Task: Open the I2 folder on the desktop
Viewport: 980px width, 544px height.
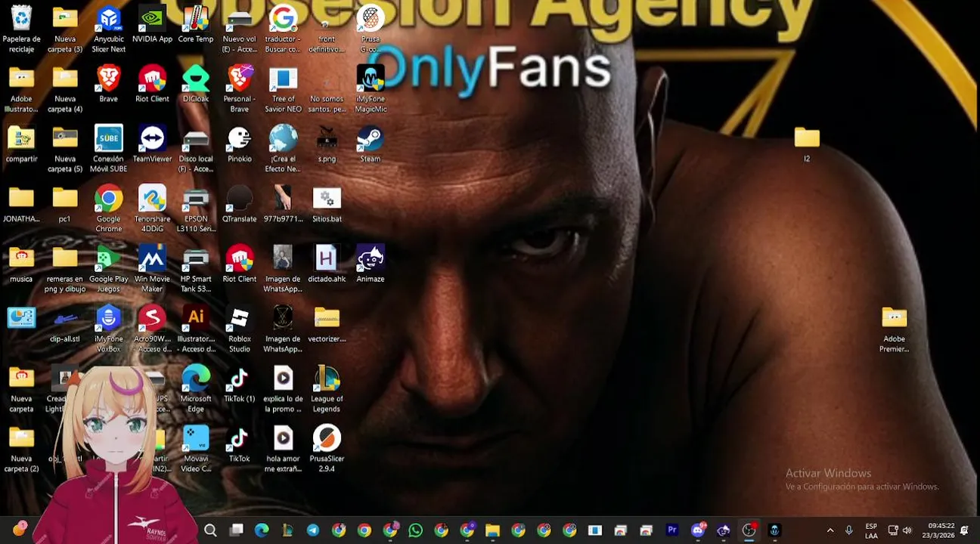Action: tap(807, 144)
